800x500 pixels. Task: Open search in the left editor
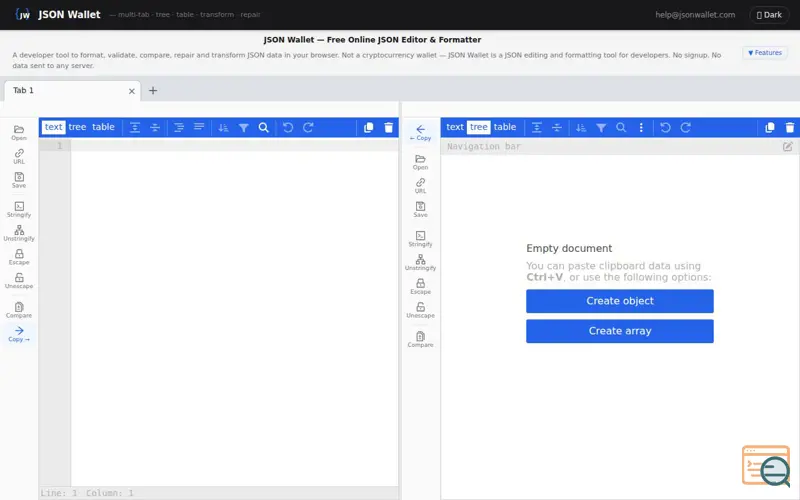(263, 128)
